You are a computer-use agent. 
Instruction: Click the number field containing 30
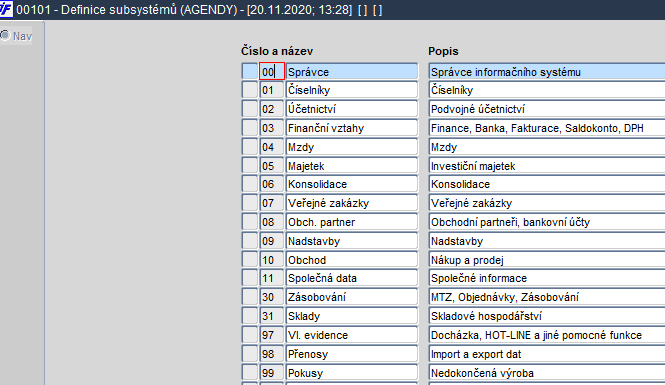point(272,297)
